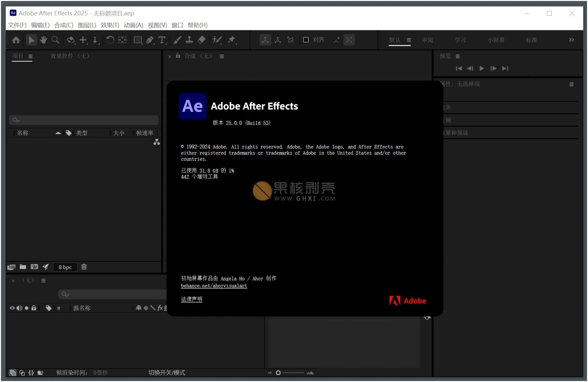The image size is (588, 382).
Task: Toggle the audio speaker column in timeline
Action: [x=19, y=308]
